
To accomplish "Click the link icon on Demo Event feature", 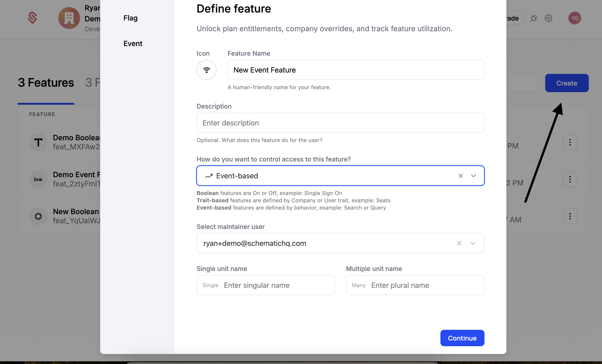I will pyautogui.click(x=38, y=179).
